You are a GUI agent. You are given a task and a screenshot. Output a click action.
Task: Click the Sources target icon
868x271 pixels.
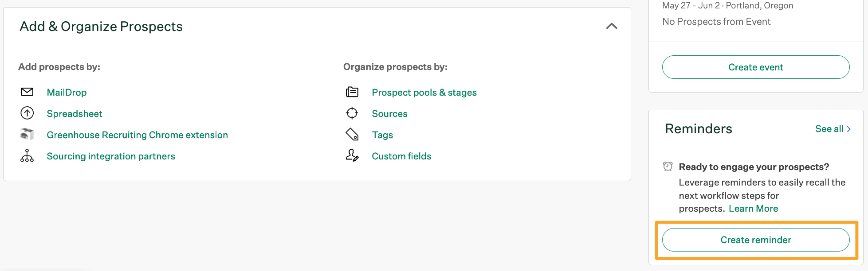[x=351, y=113]
